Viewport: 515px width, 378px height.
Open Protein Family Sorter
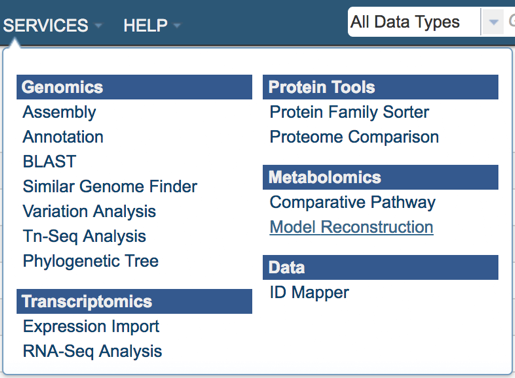point(349,112)
